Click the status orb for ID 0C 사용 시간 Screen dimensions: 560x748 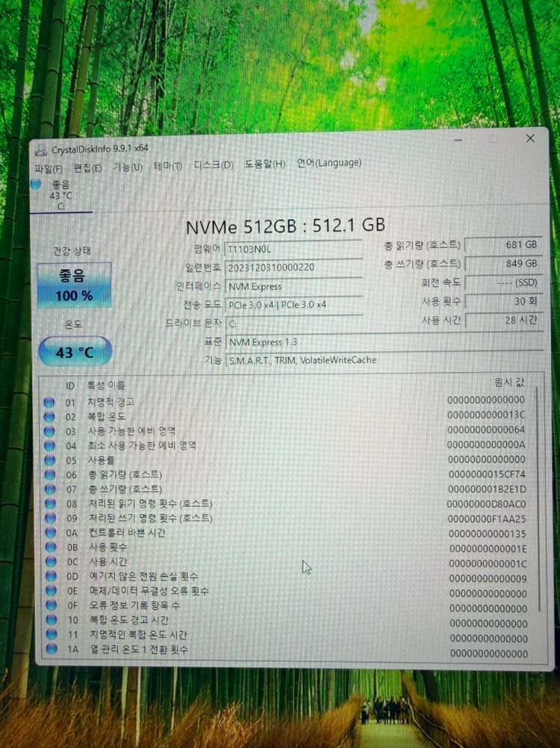pyautogui.click(x=51, y=561)
